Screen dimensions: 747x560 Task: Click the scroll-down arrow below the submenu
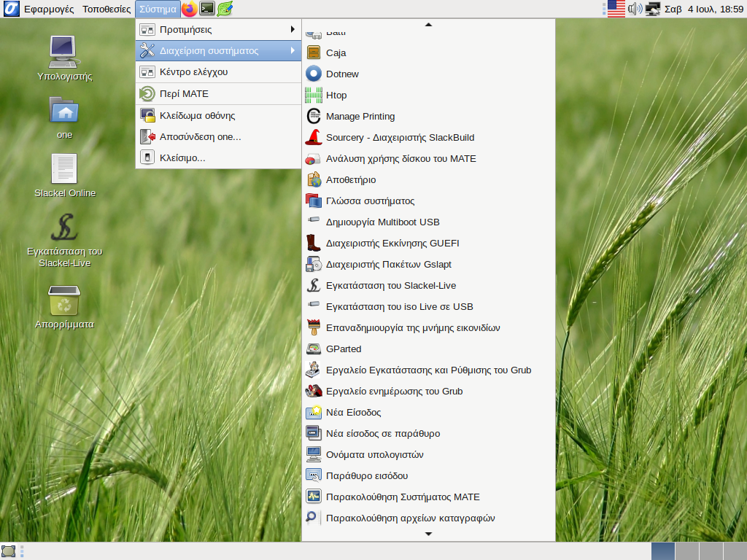428,534
